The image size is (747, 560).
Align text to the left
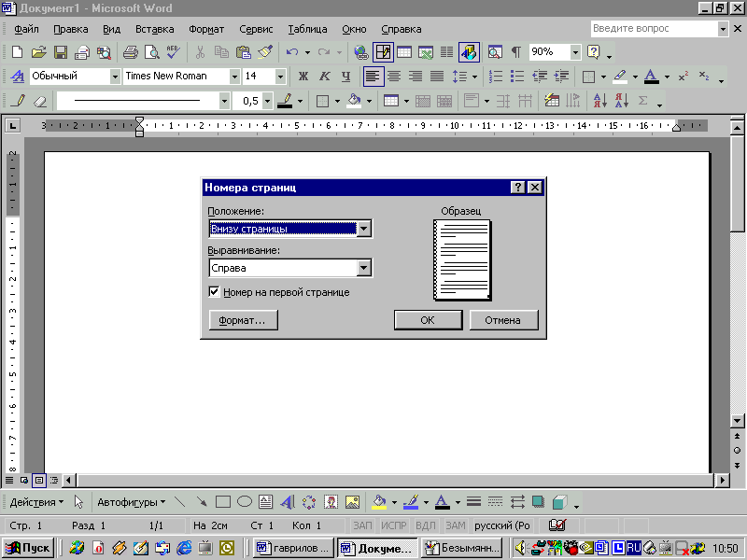373,77
